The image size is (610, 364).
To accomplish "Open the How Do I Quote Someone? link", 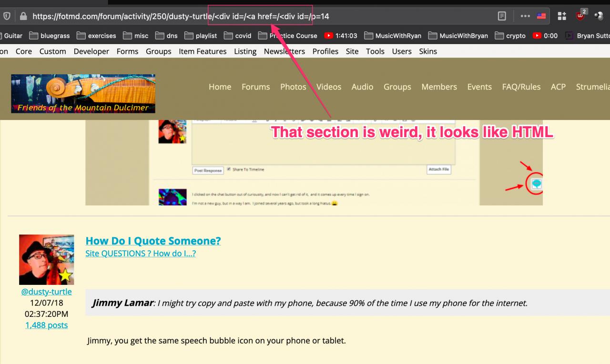I will click(153, 241).
